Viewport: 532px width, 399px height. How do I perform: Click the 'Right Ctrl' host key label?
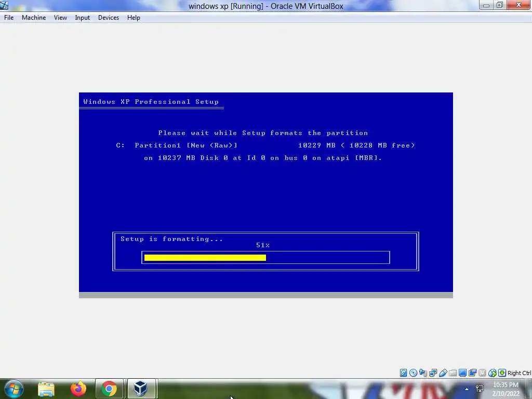pos(519,373)
